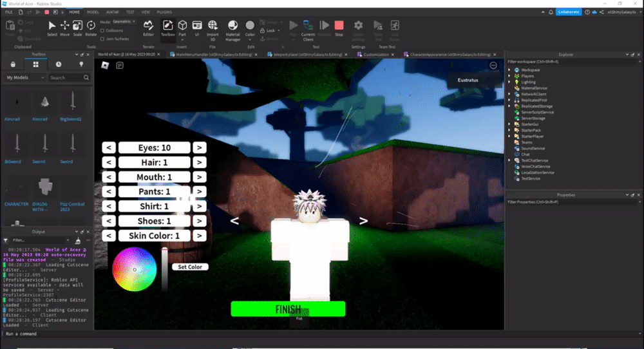Open the Toolbox creations bulb tab

(81, 64)
